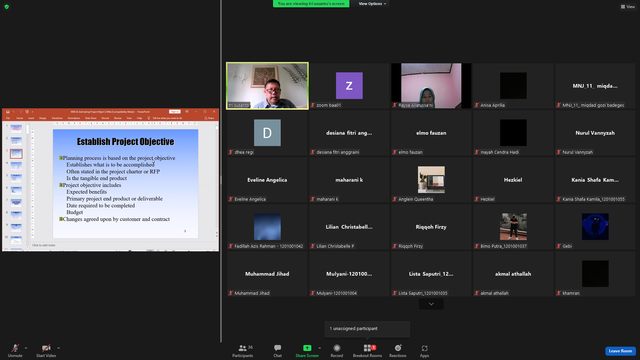Screen dimensions: 640x360
Task: Open the Slide Show tab in shared PowerPoint
Action: coord(91,118)
